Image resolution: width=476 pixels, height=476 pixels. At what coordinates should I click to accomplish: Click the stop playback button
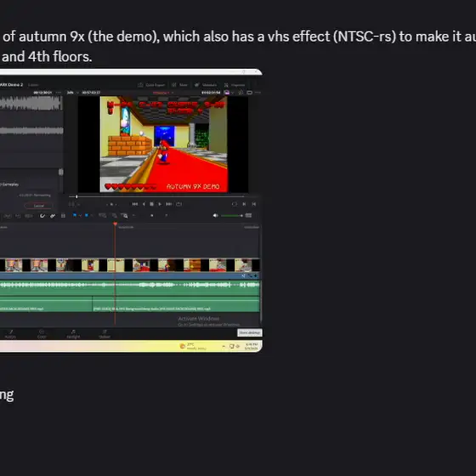152,204
